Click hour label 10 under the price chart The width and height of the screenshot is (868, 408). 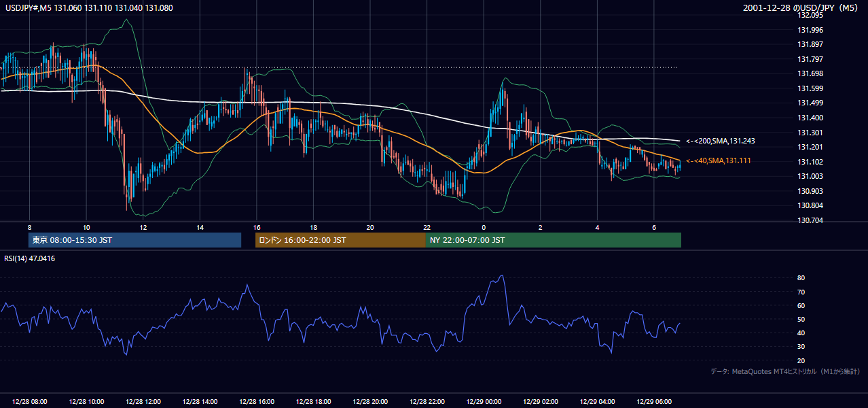tap(86, 227)
